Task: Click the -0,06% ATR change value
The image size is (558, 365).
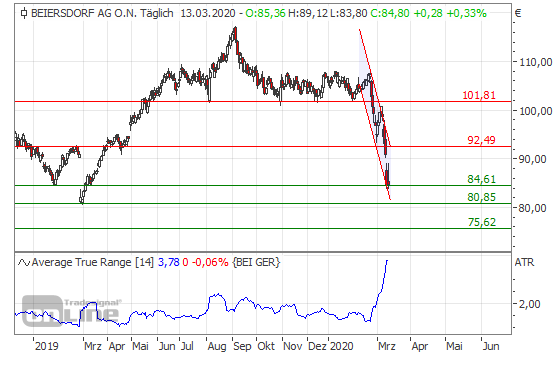Action: [210, 263]
